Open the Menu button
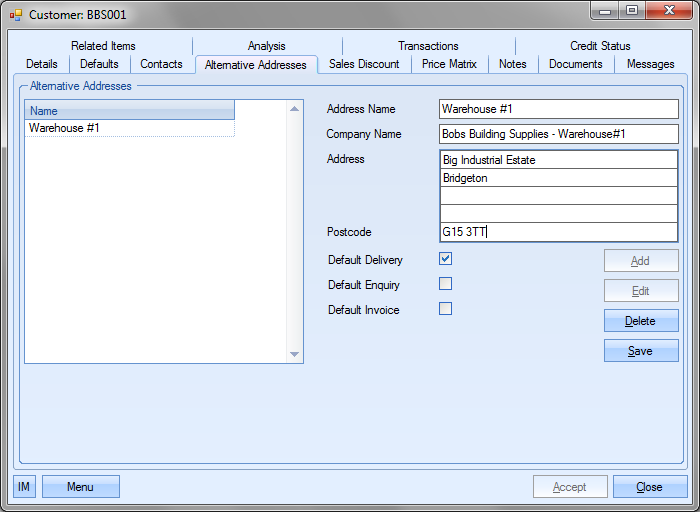Screen dimensions: 700x512 (80, 487)
